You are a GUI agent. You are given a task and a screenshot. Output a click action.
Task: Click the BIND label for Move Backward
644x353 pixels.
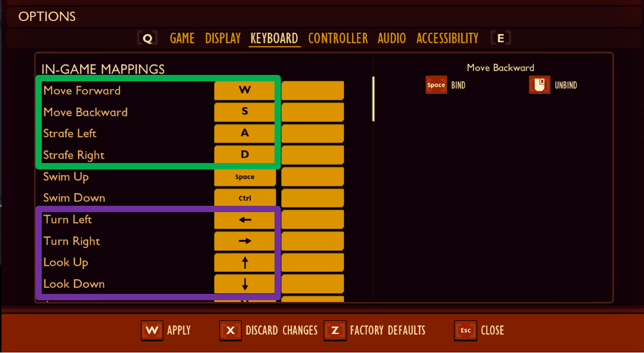[457, 84]
